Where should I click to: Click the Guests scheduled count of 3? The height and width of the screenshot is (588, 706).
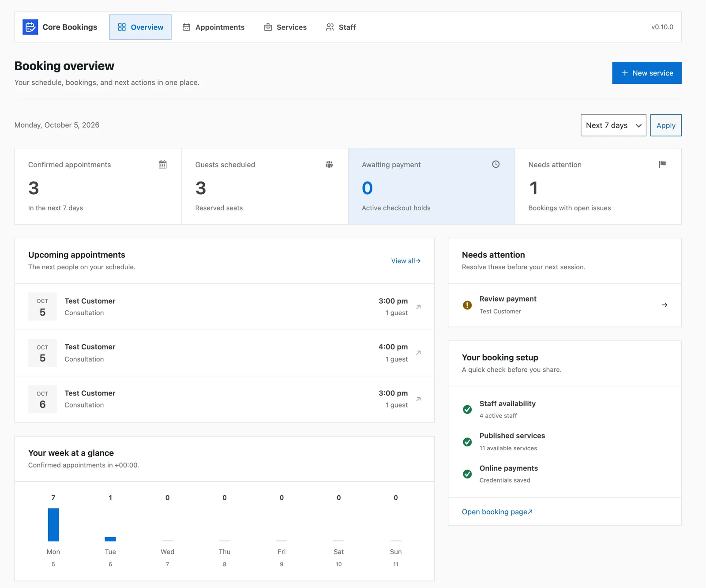pos(201,188)
